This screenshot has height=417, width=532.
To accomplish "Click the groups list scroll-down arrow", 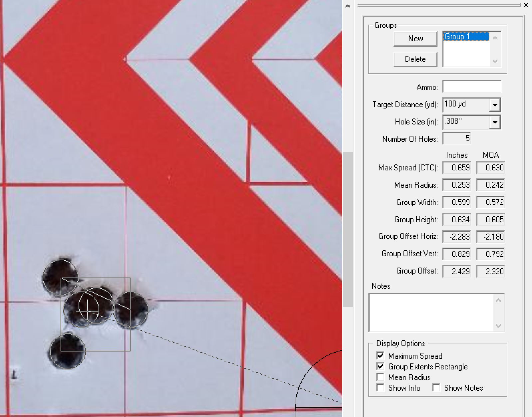I will coord(495,61).
